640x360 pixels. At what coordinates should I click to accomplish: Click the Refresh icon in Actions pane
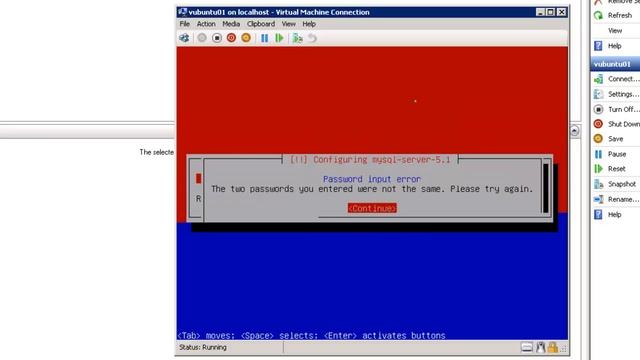598,16
